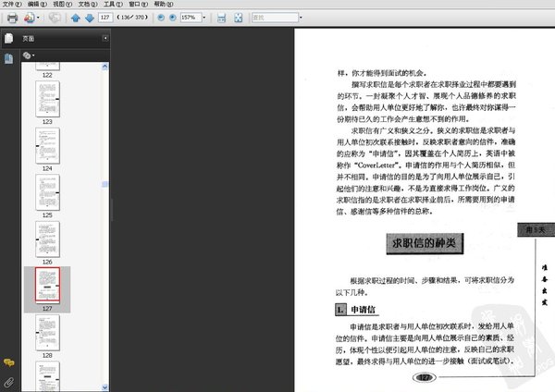This screenshot has width=555, height=392.
Task: Open the 文档 menu
Action: pyautogui.click(x=88, y=4)
